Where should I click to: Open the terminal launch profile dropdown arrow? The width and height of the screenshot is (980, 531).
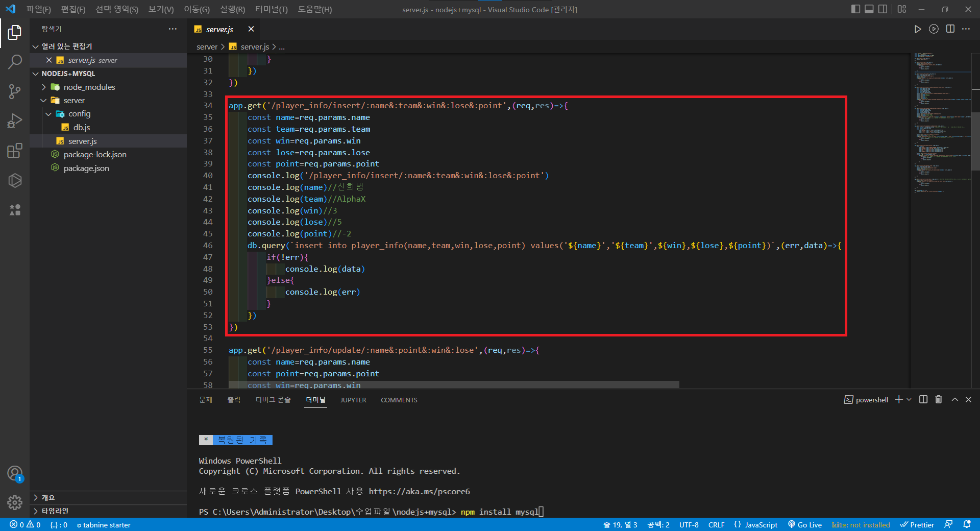(909, 400)
